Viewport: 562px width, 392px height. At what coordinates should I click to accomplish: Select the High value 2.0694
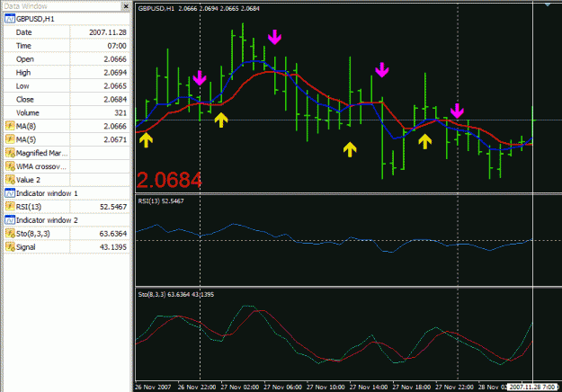click(115, 73)
